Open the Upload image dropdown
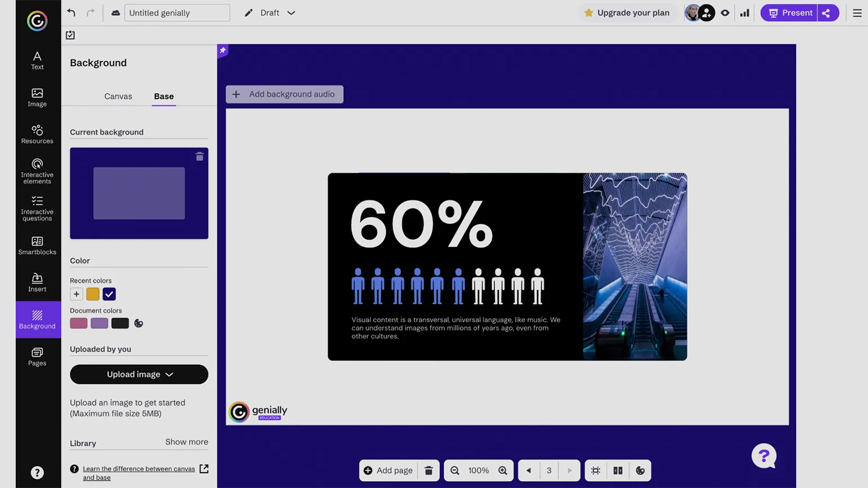The width and height of the screenshot is (868, 488). tap(139, 374)
